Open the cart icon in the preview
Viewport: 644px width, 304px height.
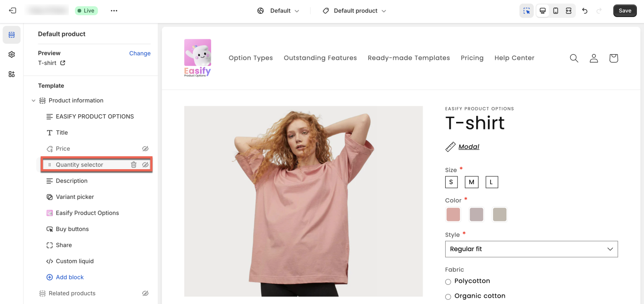pyautogui.click(x=613, y=58)
